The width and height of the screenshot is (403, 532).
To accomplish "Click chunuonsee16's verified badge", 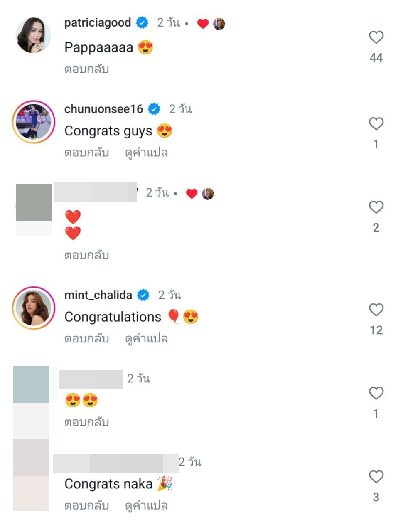I will tap(155, 109).
